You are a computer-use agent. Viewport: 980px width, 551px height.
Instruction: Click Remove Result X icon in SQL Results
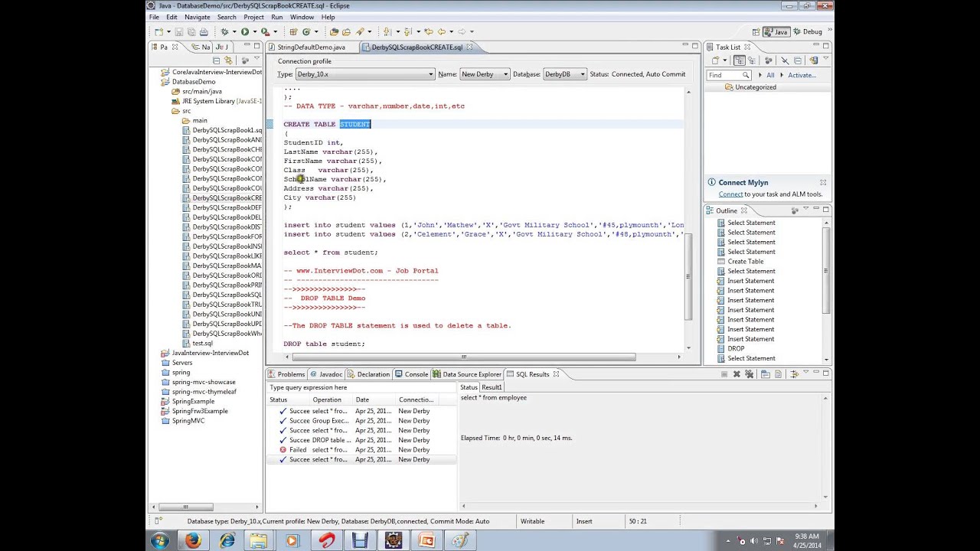tap(737, 374)
